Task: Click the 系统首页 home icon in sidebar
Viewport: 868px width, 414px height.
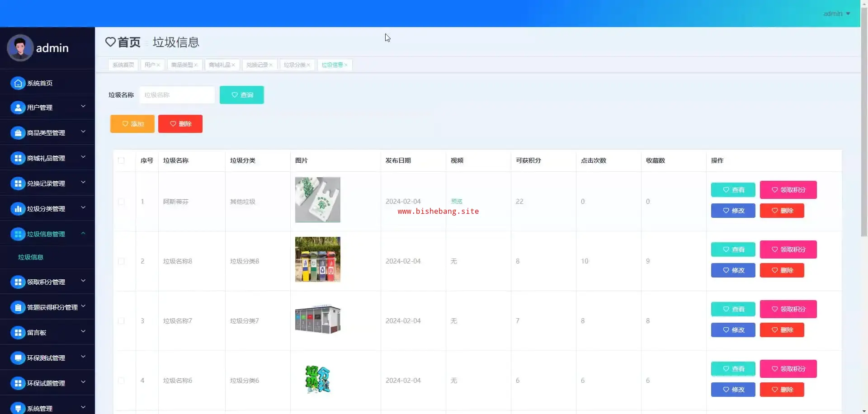Action: [x=18, y=83]
